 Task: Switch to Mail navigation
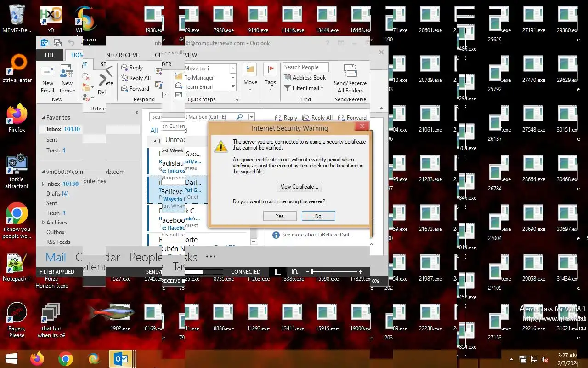(x=56, y=258)
